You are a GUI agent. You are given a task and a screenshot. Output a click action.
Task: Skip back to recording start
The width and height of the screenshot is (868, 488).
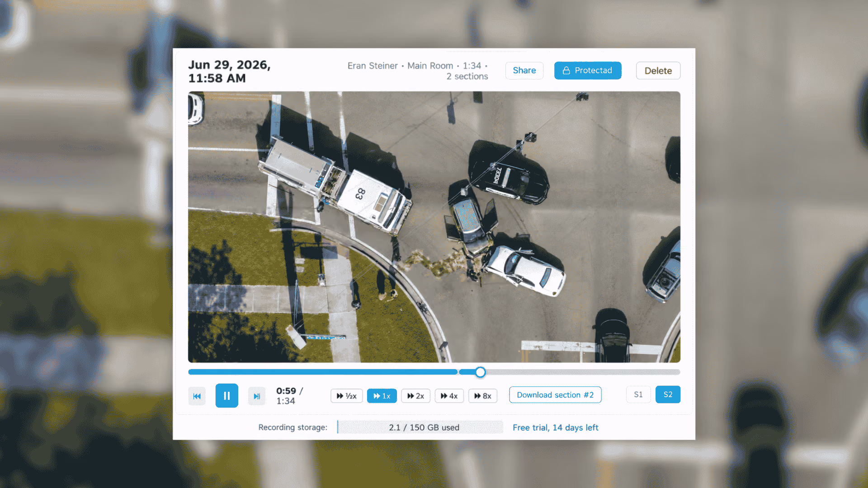pos(197,396)
